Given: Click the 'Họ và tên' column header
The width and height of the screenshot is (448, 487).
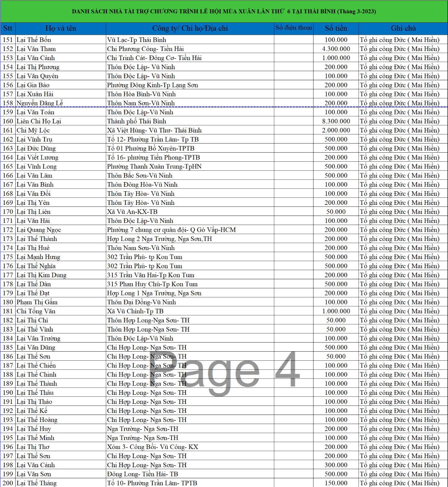Looking at the screenshot, I should click(x=61, y=28).
